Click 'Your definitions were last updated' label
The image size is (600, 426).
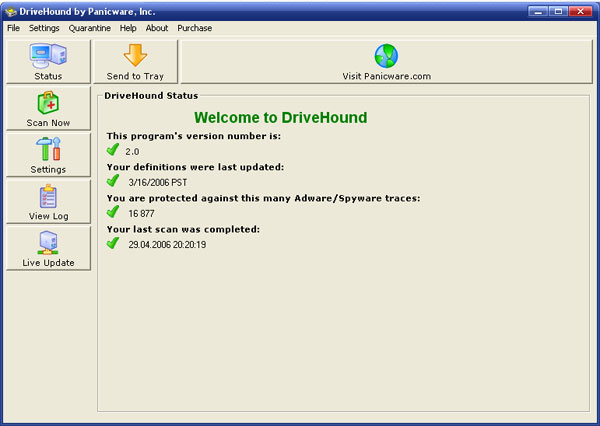pos(195,167)
